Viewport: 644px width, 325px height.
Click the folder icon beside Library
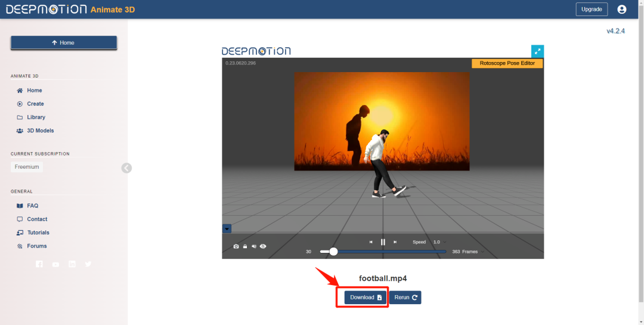(x=20, y=117)
